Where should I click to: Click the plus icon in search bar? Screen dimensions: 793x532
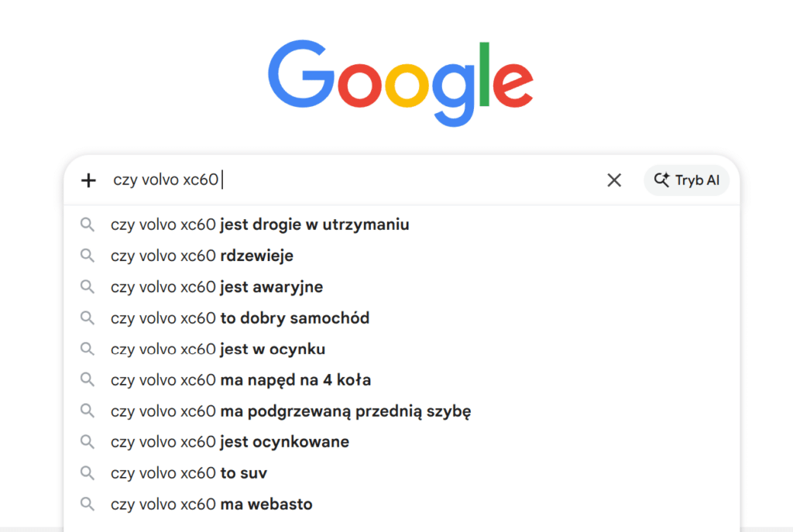(89, 180)
